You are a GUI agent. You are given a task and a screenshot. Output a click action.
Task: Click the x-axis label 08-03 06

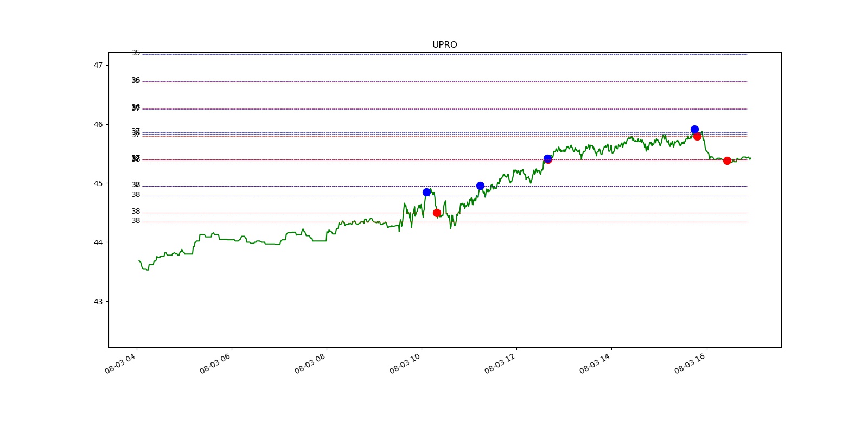(x=215, y=363)
